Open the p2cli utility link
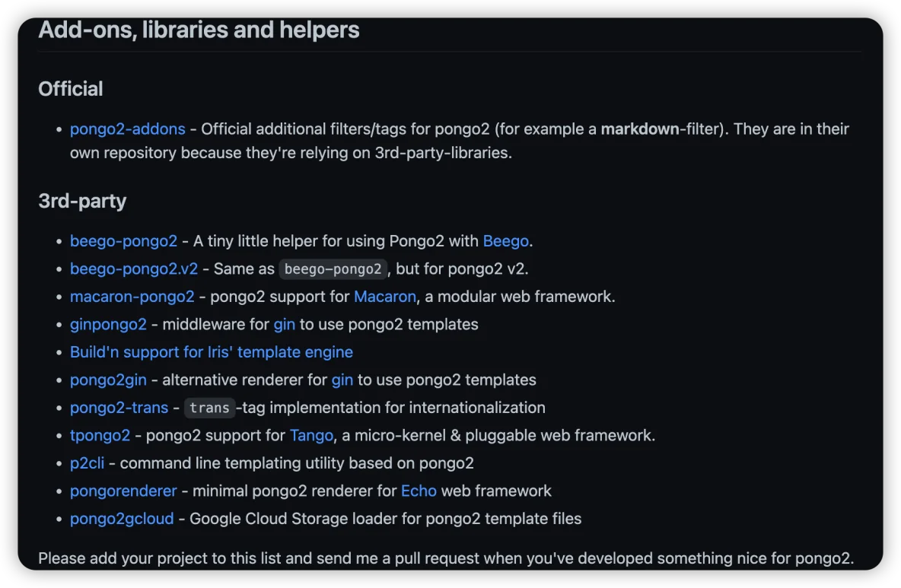This screenshot has width=901, height=588. point(88,462)
